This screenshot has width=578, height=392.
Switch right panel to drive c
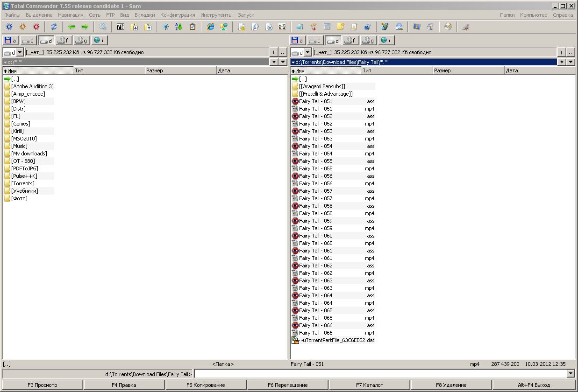[x=315, y=41]
